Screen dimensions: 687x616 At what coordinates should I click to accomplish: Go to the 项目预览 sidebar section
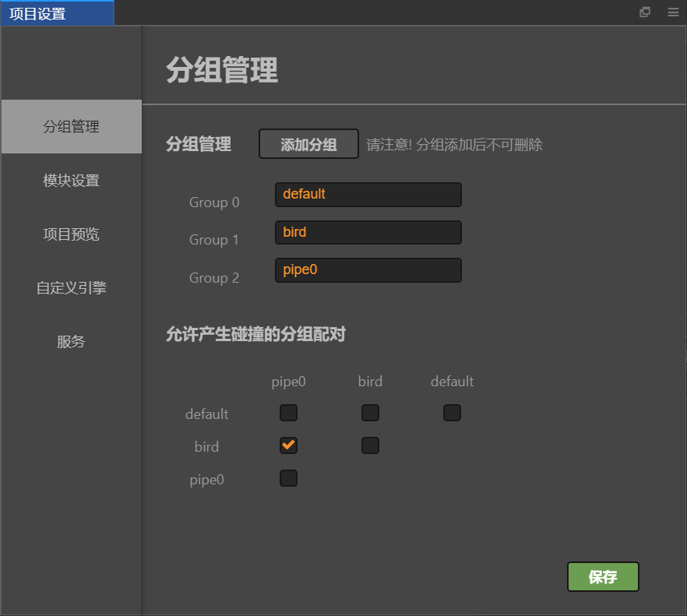[x=72, y=234]
